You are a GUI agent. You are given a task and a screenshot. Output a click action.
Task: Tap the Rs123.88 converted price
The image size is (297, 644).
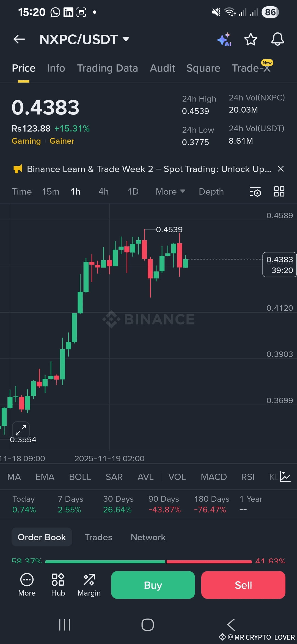(x=31, y=129)
